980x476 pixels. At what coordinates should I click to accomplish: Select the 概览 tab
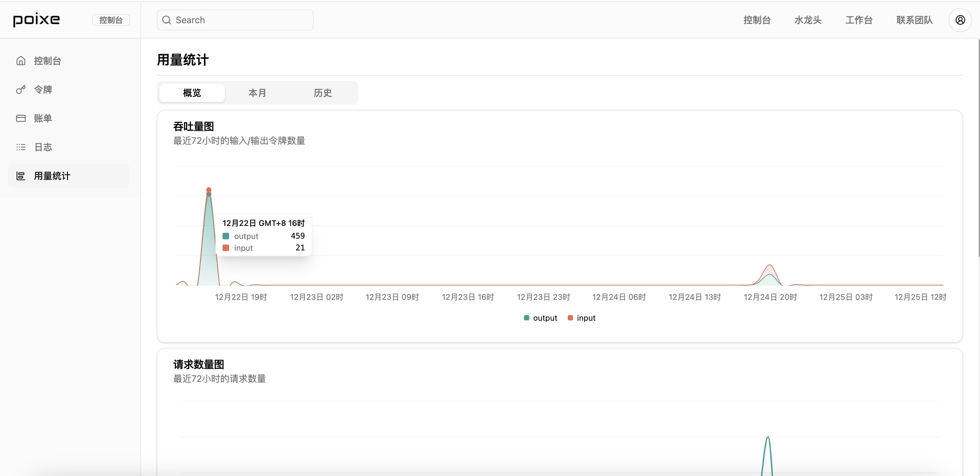[x=192, y=93]
